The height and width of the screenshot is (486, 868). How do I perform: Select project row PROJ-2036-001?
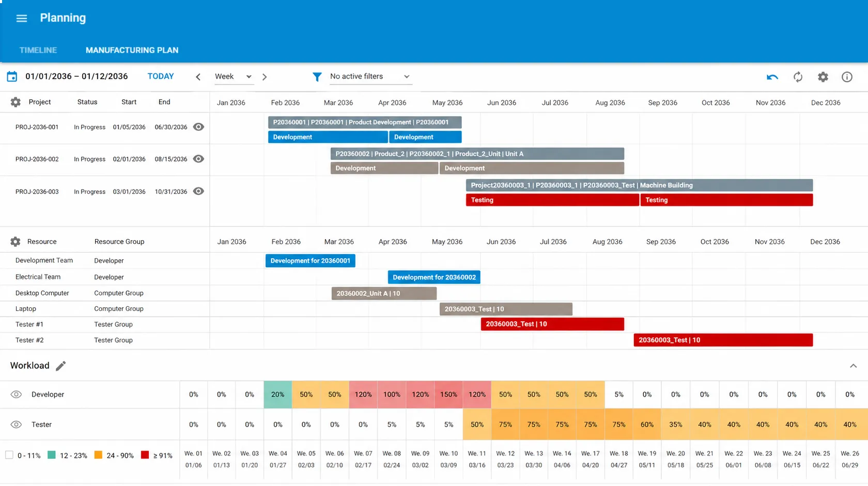click(105, 128)
